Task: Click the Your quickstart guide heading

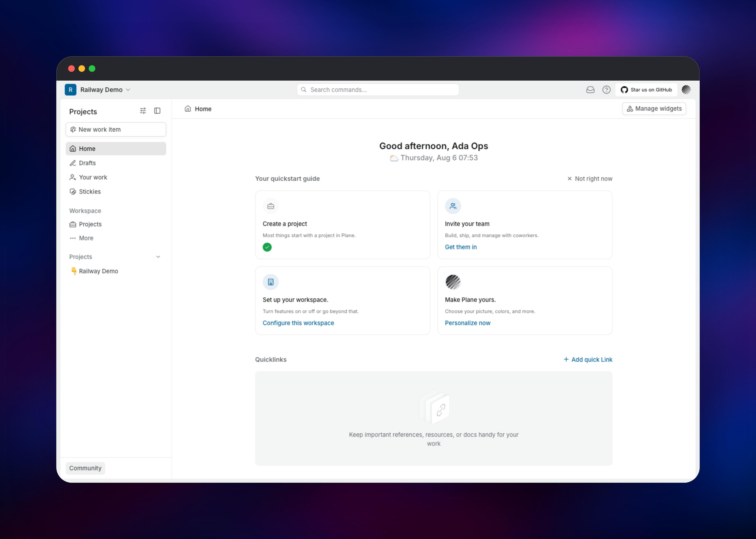Action: pos(287,178)
